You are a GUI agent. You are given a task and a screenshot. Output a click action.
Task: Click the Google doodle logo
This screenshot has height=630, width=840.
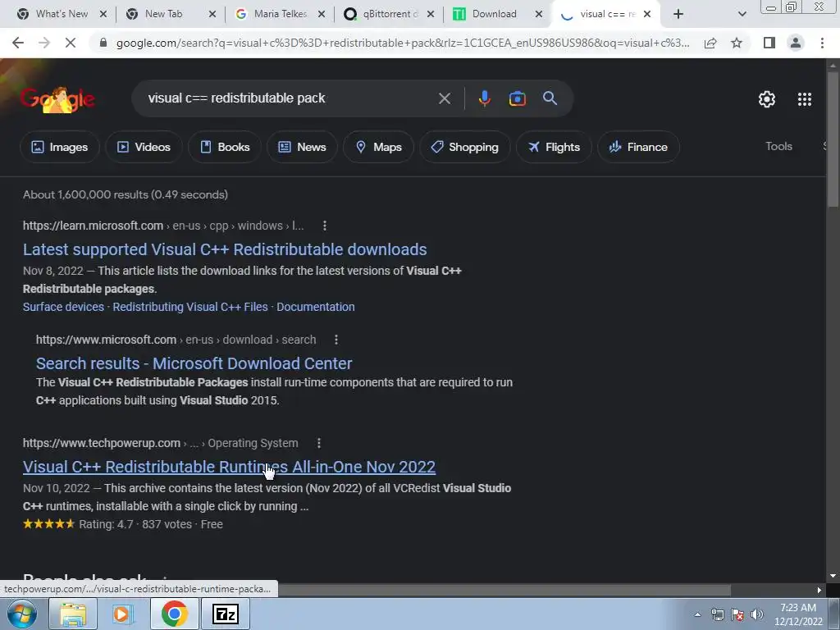click(57, 99)
